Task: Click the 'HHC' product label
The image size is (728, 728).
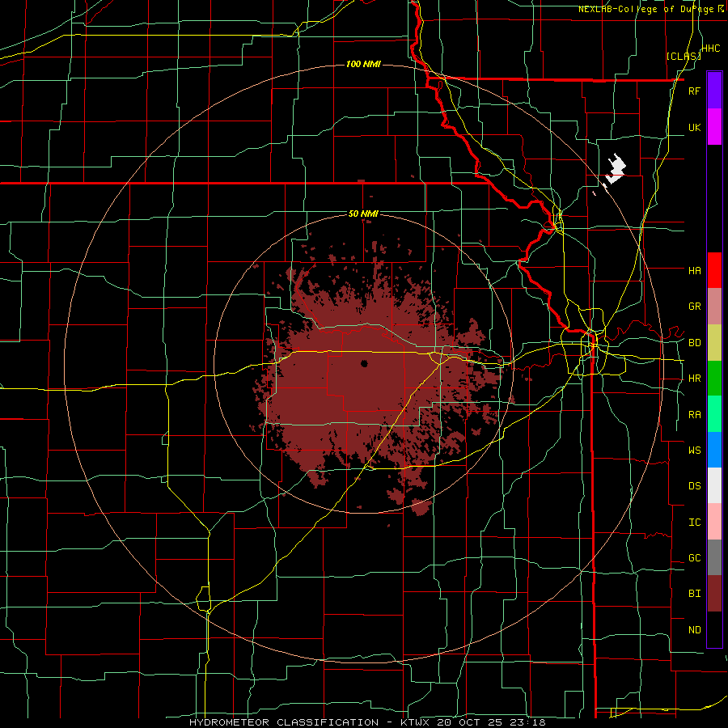Action: point(711,49)
